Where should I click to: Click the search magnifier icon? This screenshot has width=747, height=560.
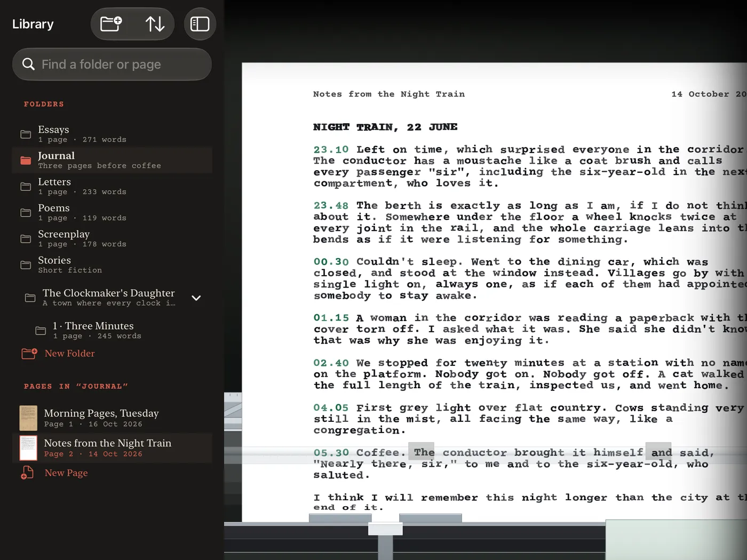(x=28, y=65)
